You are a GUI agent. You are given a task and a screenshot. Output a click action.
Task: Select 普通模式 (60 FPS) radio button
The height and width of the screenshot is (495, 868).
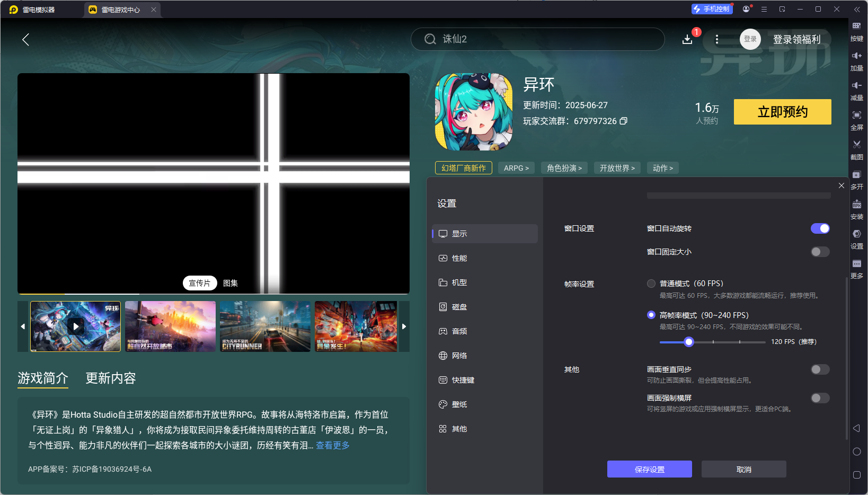click(x=651, y=284)
